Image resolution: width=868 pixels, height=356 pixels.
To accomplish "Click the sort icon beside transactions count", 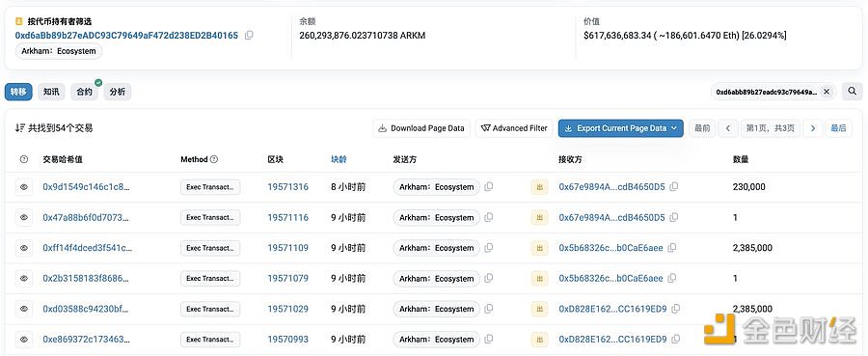I will [x=20, y=128].
